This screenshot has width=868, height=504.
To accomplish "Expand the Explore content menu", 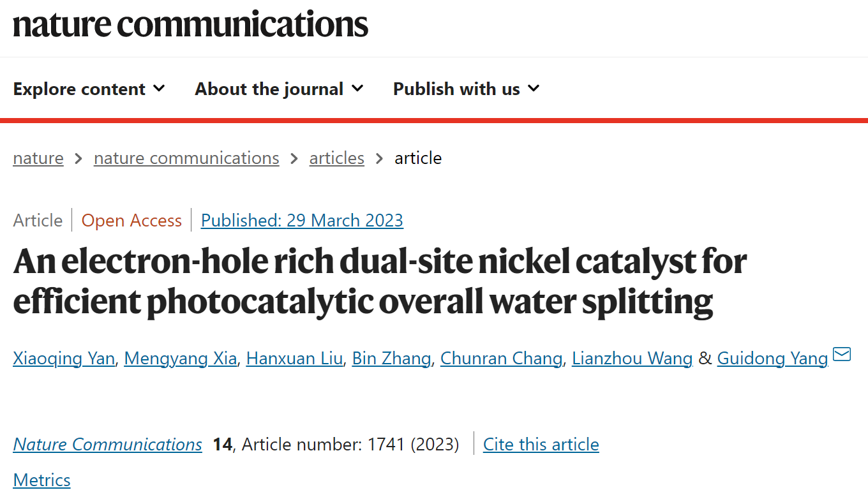I will click(89, 89).
